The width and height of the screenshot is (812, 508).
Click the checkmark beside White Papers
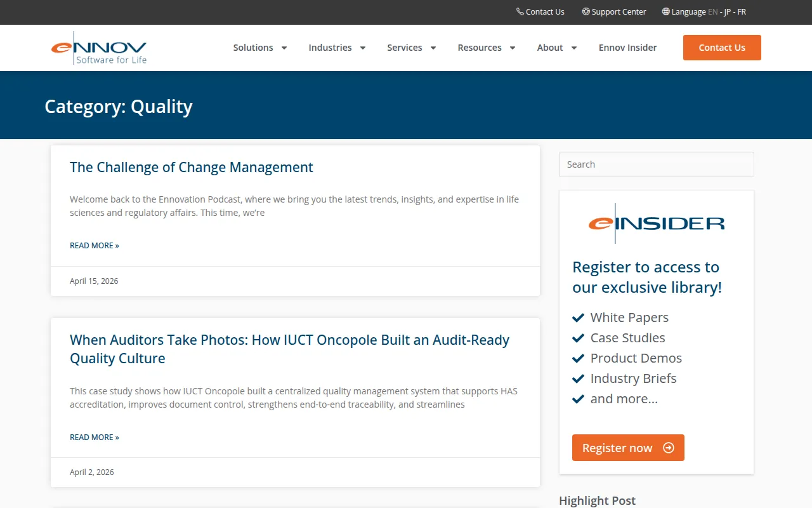[578, 317]
